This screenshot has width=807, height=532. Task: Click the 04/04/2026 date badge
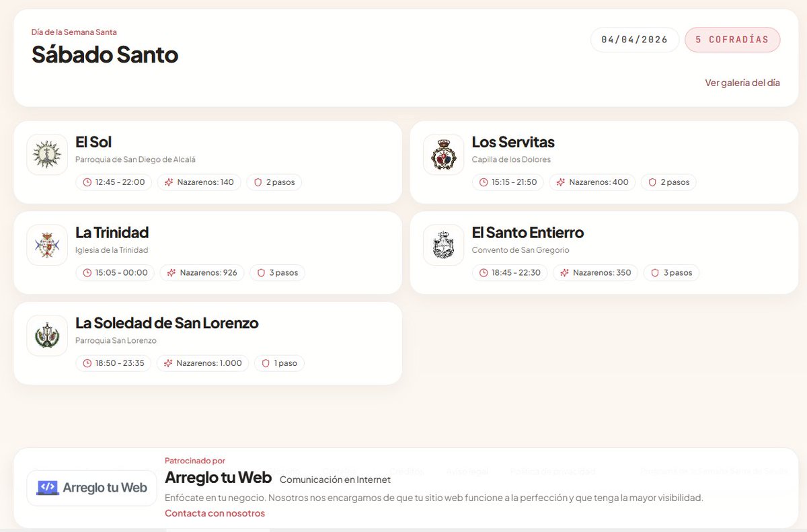point(635,40)
